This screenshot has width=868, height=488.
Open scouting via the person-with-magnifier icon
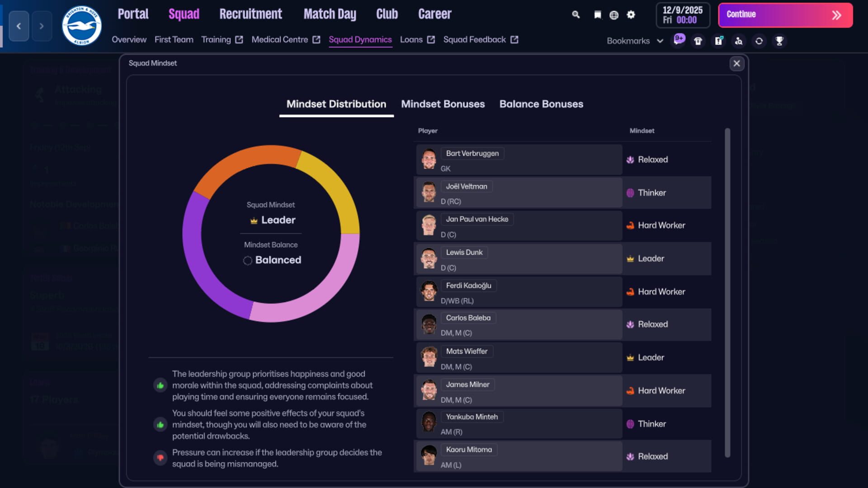click(x=739, y=41)
